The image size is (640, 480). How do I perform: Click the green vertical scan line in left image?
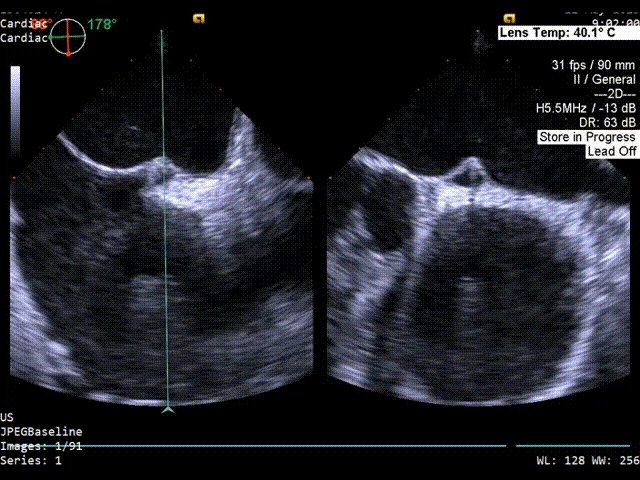165,250
